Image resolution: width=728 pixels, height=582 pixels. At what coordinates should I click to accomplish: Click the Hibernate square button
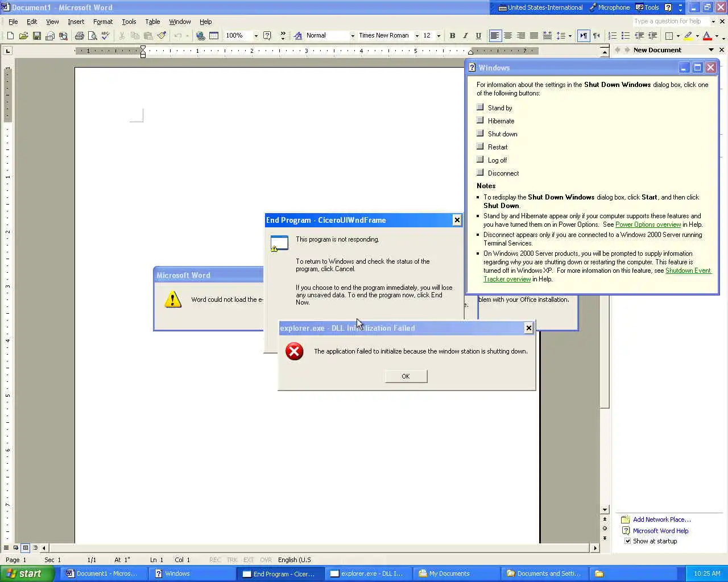[x=480, y=120]
